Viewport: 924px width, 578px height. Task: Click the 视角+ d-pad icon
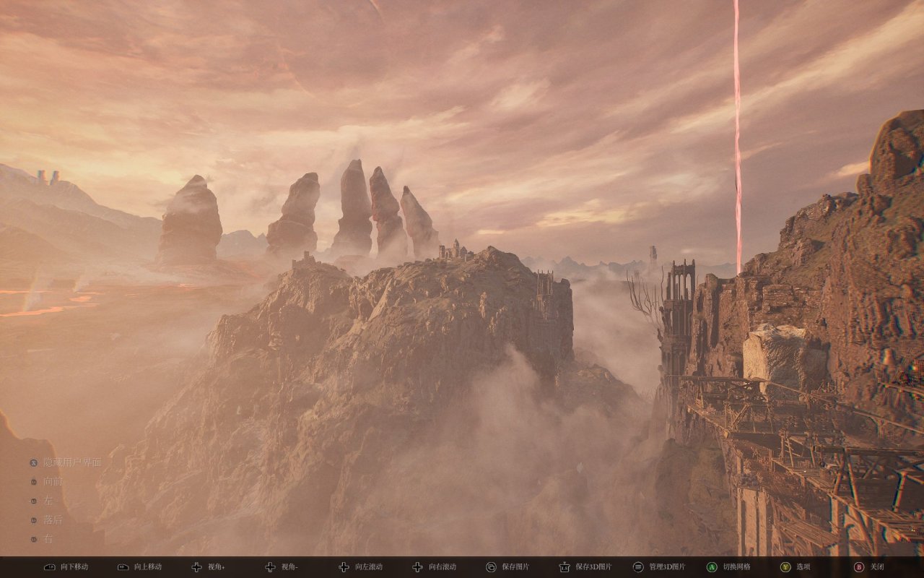pos(196,567)
